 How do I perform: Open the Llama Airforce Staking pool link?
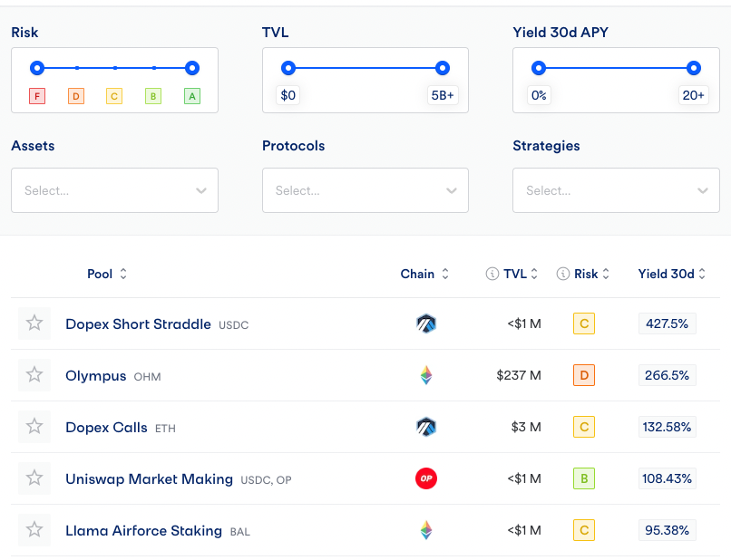[x=143, y=531]
